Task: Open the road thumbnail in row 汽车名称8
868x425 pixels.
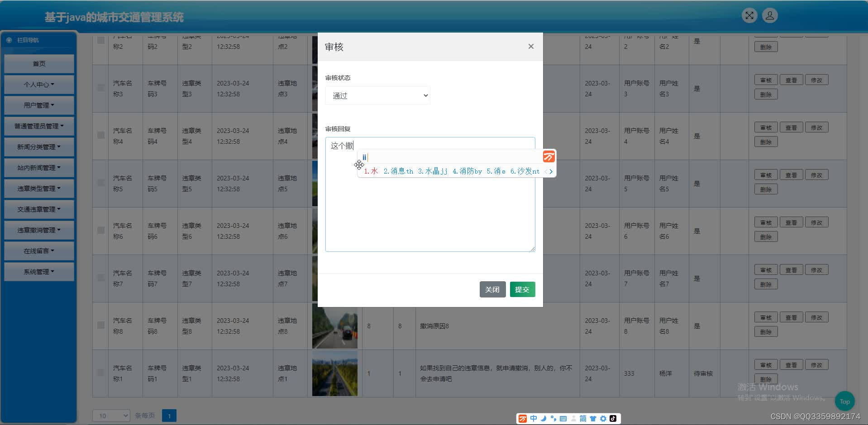Action: click(335, 326)
